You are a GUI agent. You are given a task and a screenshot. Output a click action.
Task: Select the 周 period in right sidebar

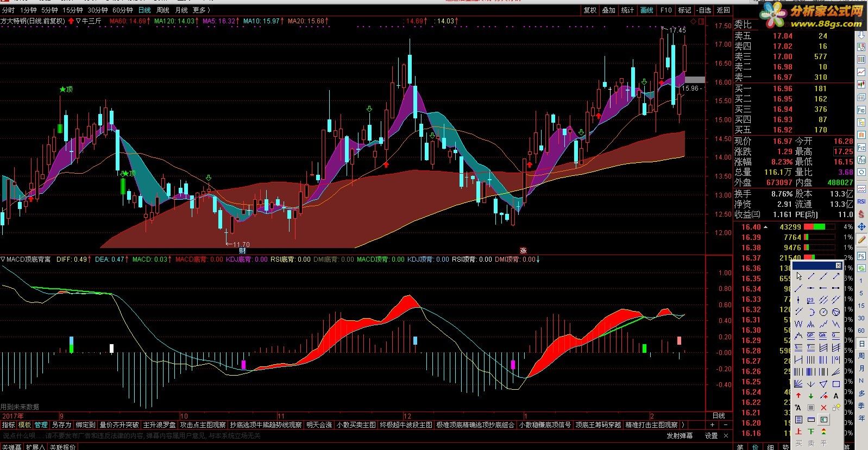tap(861, 356)
